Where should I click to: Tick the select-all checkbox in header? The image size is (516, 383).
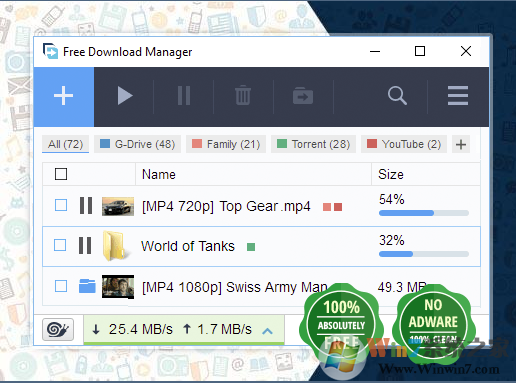pyautogui.click(x=61, y=174)
